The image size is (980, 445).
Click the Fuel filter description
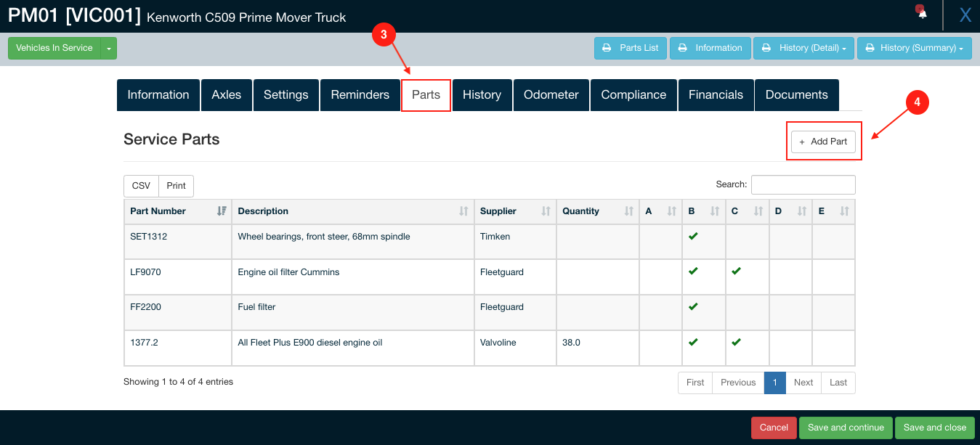tap(256, 307)
